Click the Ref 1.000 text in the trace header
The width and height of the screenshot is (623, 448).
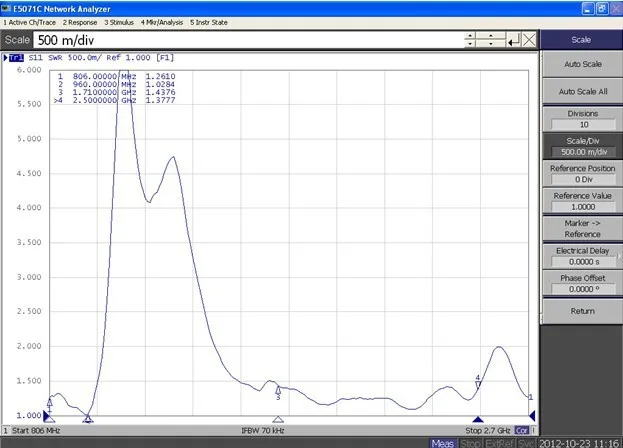(128, 58)
